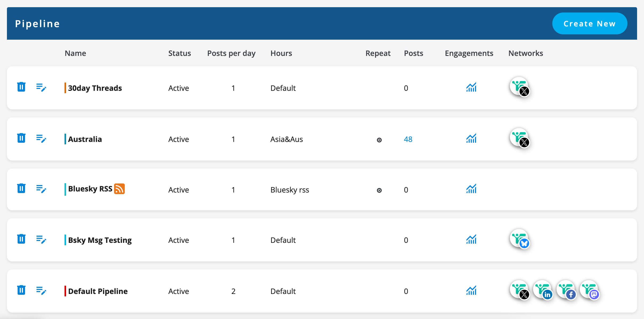Open the 48 posts link for Australia

tap(408, 139)
